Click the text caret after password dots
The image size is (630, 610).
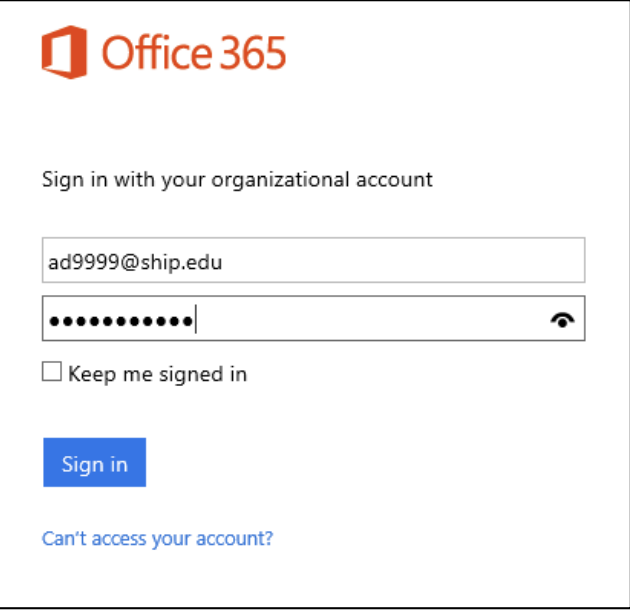pos(196,319)
